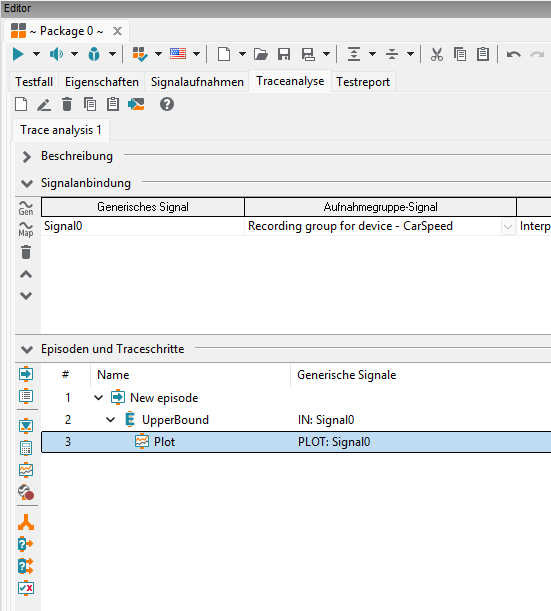The height and width of the screenshot is (611, 551).
Task: Click the expand all icon
Action: tap(354, 54)
